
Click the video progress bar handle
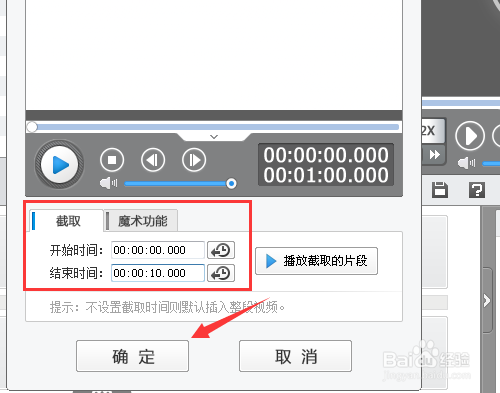[32, 127]
